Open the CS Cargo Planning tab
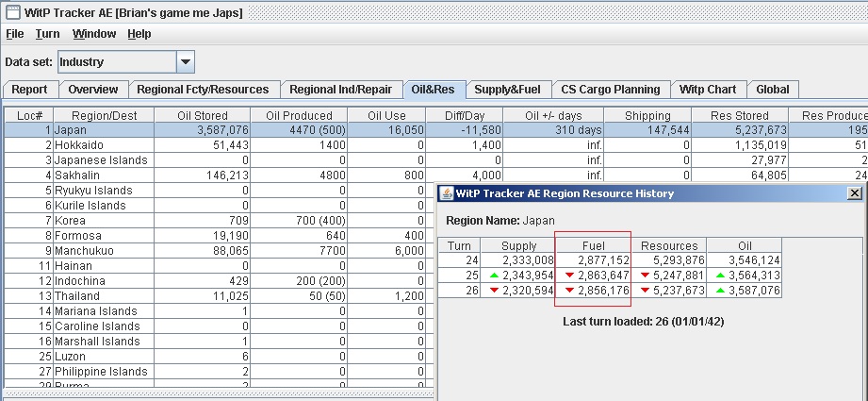This screenshot has width=868, height=401. coord(611,90)
